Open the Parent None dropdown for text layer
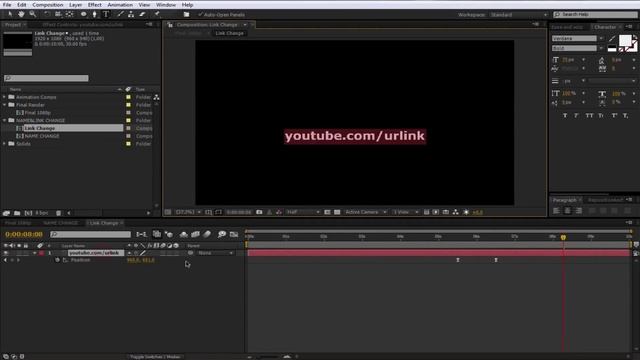 216,253
